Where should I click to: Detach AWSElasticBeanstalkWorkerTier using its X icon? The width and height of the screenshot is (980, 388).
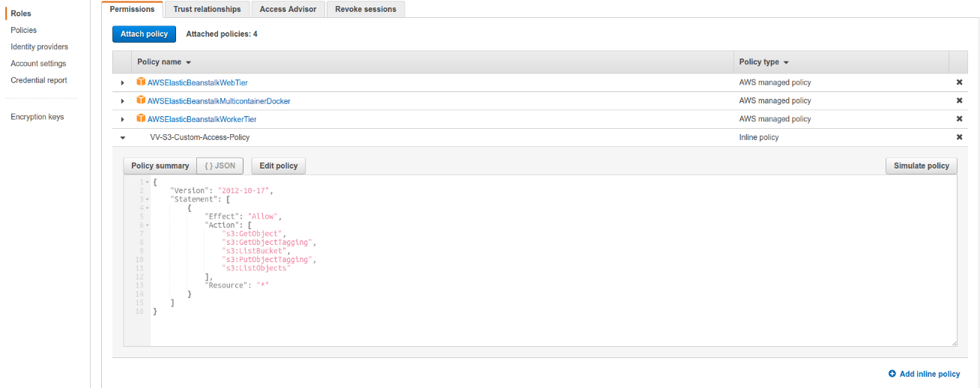tap(959, 119)
